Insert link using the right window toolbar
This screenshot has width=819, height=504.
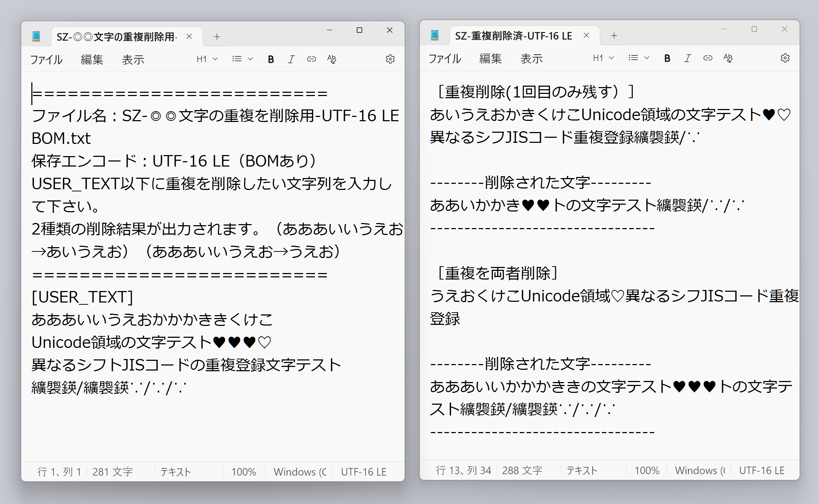coord(708,58)
